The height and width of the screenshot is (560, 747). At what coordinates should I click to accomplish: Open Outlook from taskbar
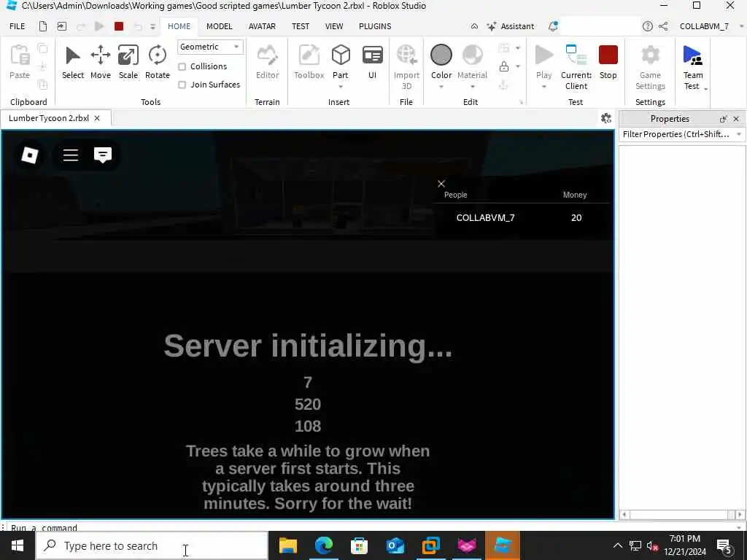tap(395, 545)
